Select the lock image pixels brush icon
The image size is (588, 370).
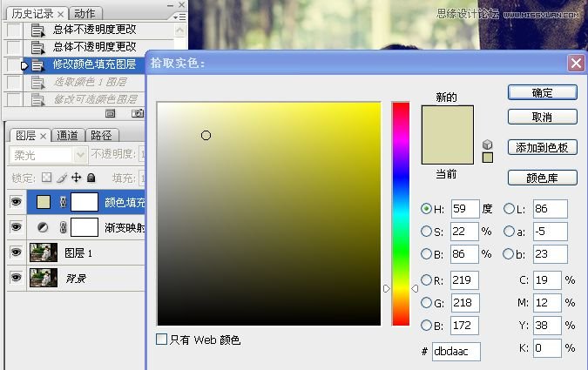point(61,178)
